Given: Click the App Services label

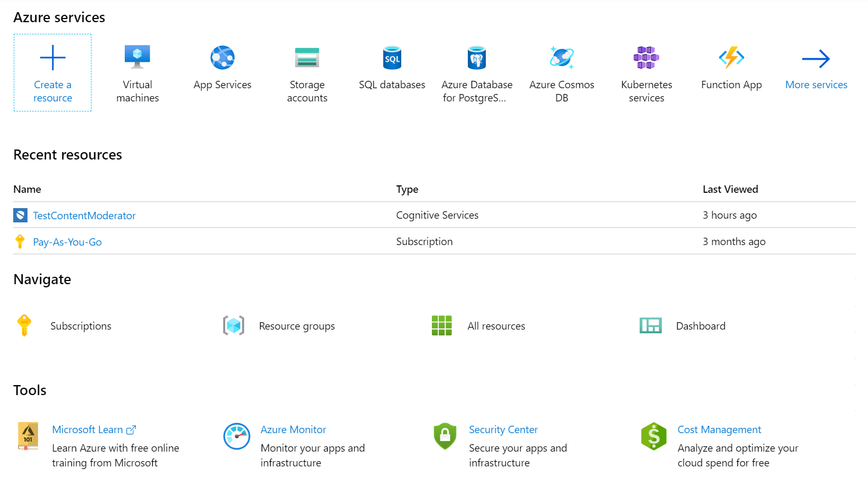Looking at the screenshot, I should tap(223, 85).
